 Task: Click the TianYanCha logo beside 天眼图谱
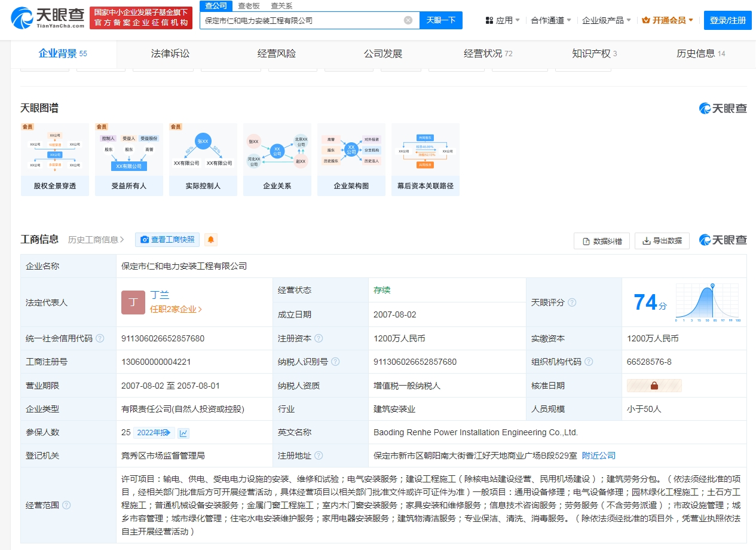click(x=723, y=108)
